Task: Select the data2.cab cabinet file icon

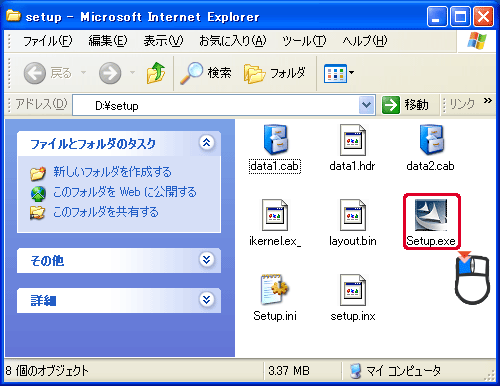Action: click(x=431, y=139)
